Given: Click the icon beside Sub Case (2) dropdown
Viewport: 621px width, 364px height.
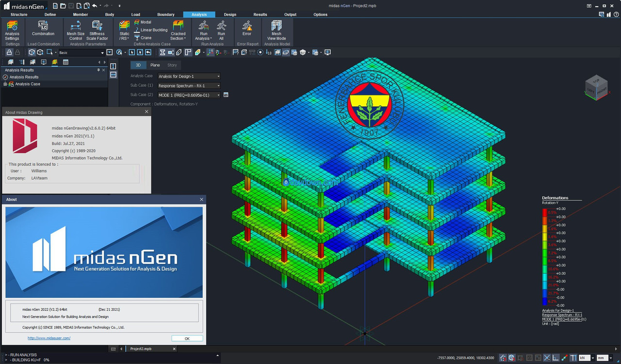Looking at the screenshot, I should [226, 95].
